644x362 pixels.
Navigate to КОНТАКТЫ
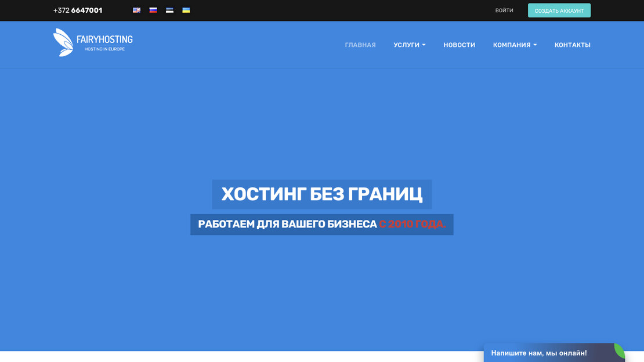click(x=572, y=45)
